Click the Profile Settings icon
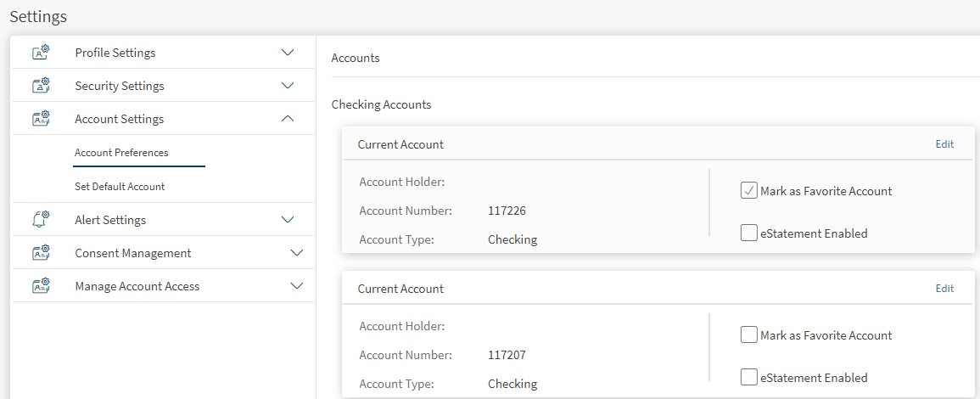The height and width of the screenshot is (399, 980). (41, 53)
